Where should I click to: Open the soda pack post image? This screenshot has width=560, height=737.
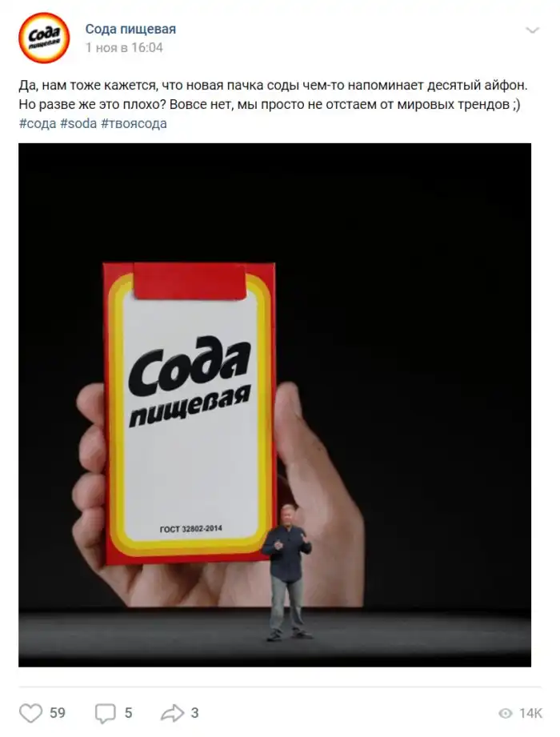[275, 405]
